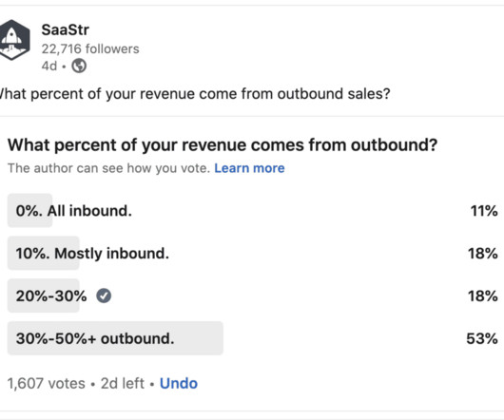Undo your poll vote

179,383
